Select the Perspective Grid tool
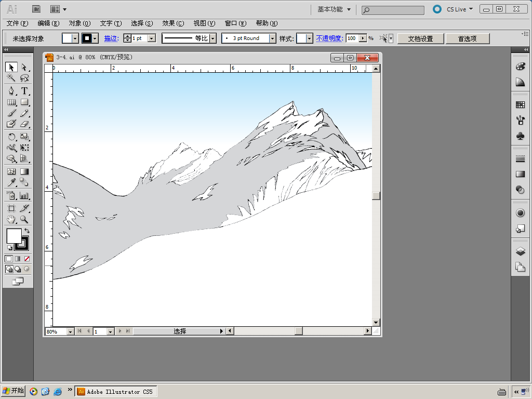532x399 pixels. point(24,158)
